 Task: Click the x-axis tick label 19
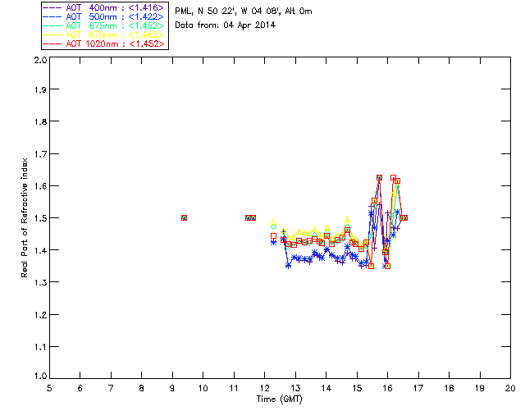480,388
